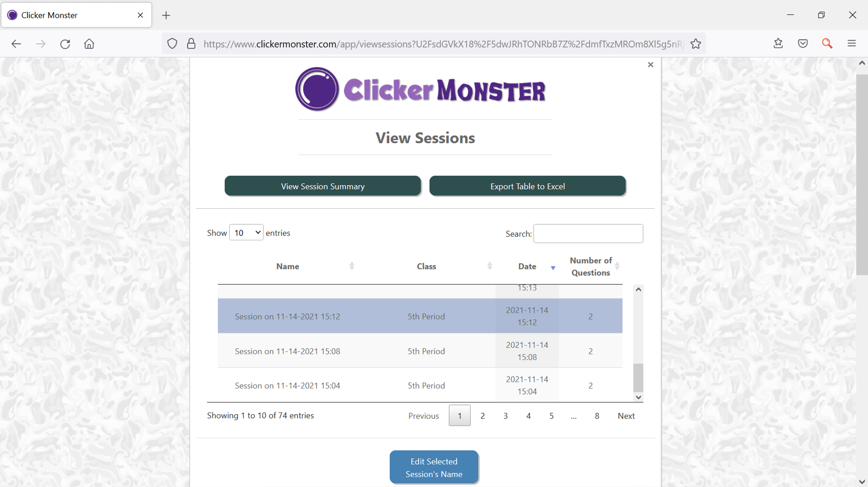Click the tracking protection shield icon

point(172,43)
